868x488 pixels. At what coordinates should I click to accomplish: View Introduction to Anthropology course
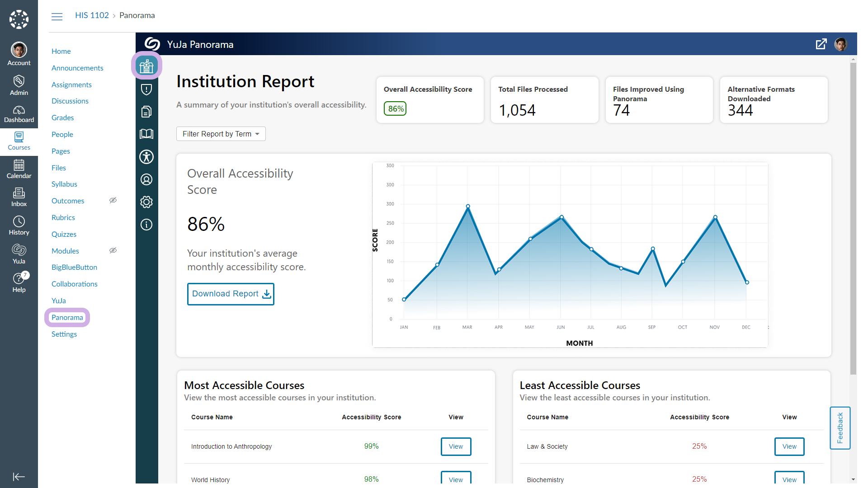tap(456, 446)
